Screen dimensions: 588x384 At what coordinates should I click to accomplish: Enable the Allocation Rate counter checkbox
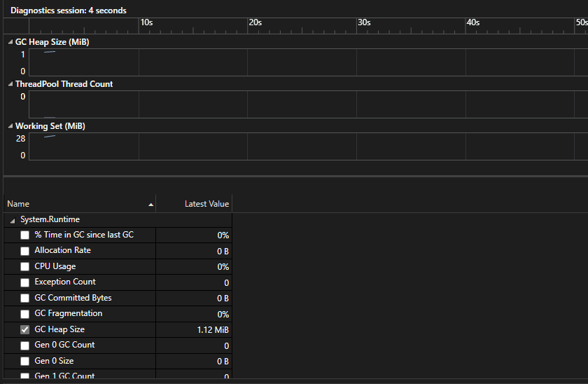click(24, 251)
